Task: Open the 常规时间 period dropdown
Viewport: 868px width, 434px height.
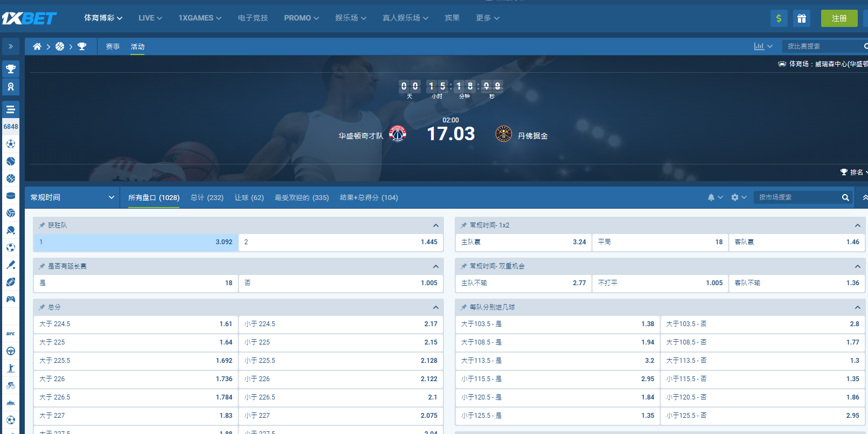Action: pos(72,198)
